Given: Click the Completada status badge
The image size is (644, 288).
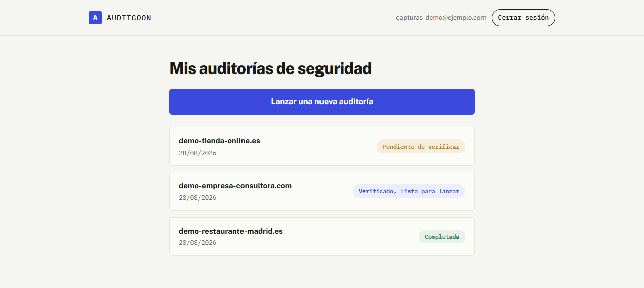Looking at the screenshot, I should [442, 236].
